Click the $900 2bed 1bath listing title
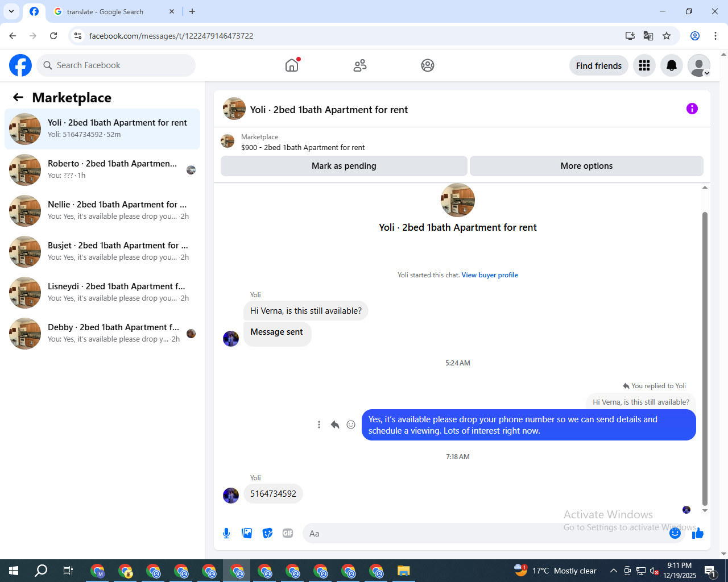The width and height of the screenshot is (728, 582). coord(303,147)
